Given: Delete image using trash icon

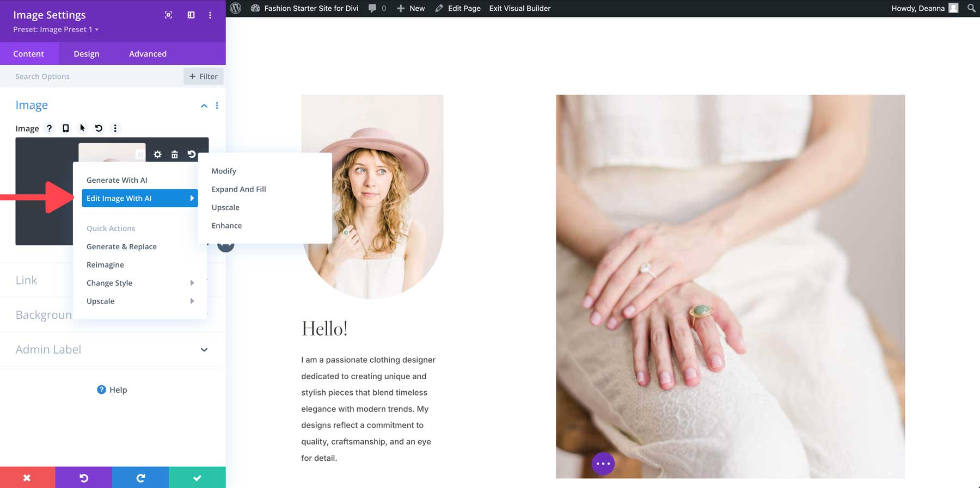Looking at the screenshot, I should (x=174, y=155).
